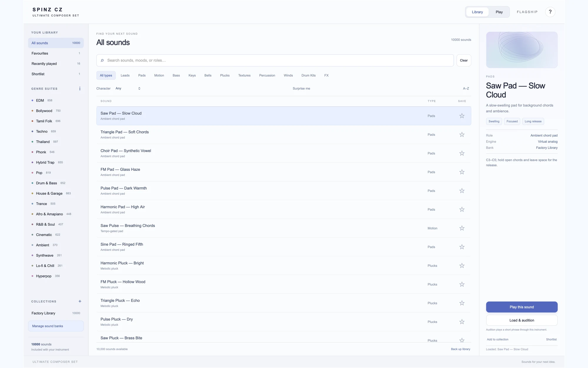Screen dimensions: 588x368
Task: Star the Saw Pad — Slow Cloud sound
Action: (462, 116)
